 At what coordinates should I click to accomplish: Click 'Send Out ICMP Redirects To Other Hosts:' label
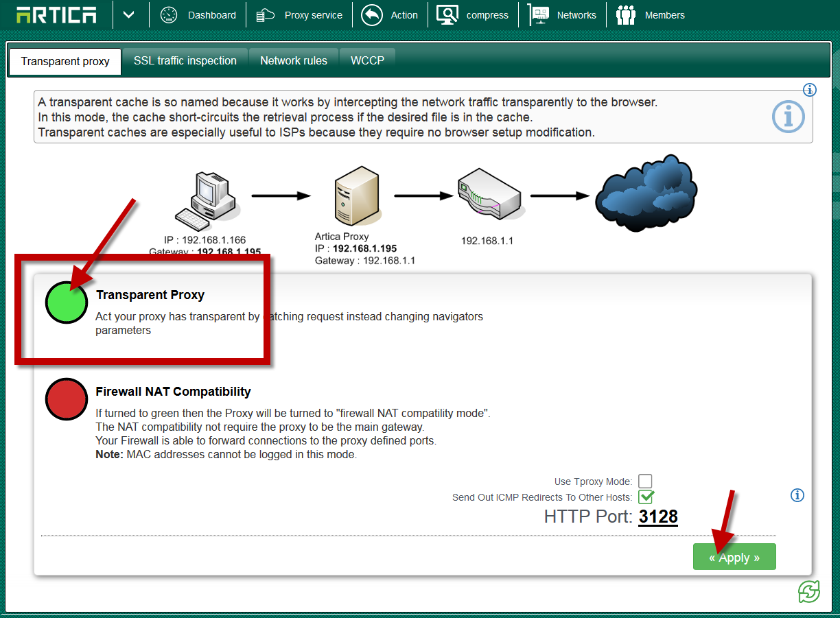542,497
